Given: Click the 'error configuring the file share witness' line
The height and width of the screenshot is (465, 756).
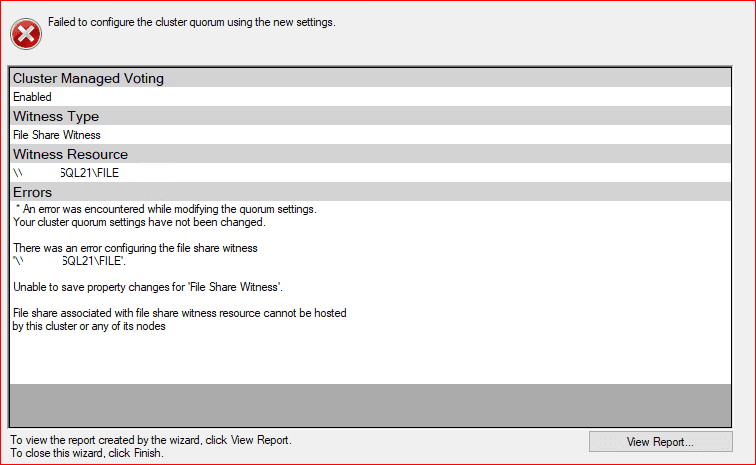Looking at the screenshot, I should (x=136, y=247).
